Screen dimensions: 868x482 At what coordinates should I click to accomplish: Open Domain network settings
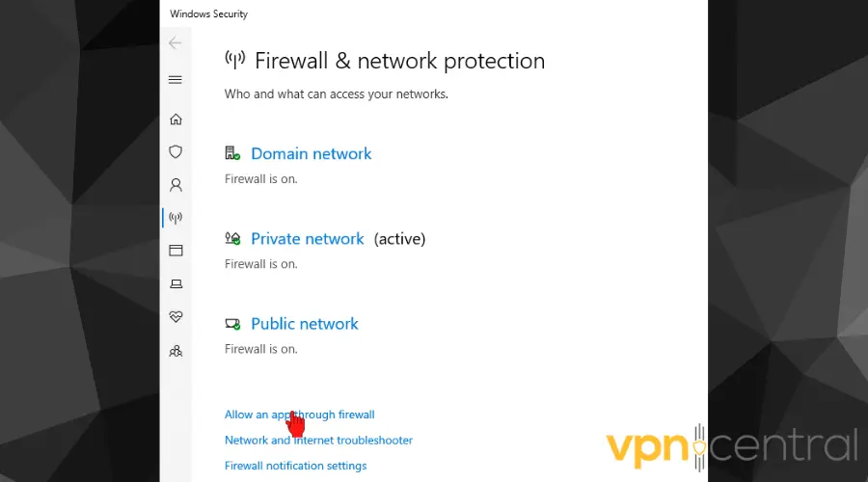(311, 153)
